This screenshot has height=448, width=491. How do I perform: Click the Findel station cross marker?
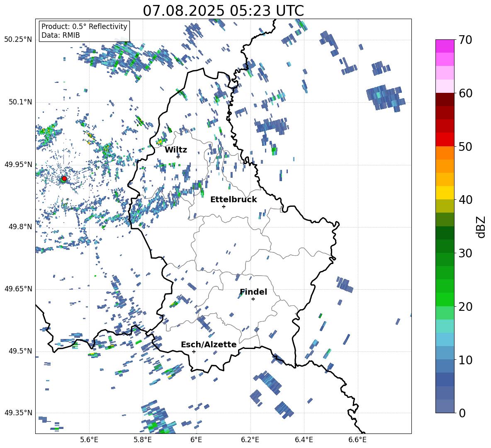(253, 299)
